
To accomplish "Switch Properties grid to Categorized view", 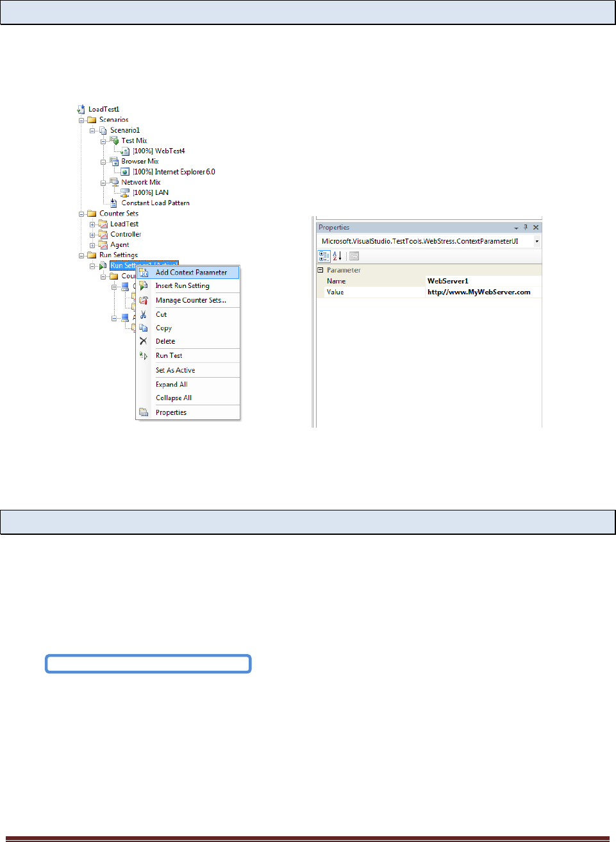I will pos(324,256).
